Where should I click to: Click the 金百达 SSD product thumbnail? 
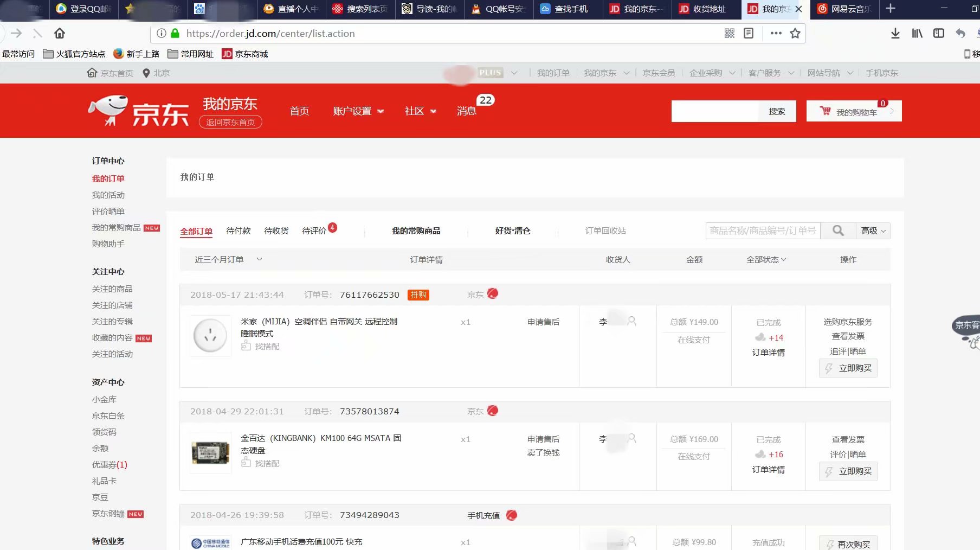210,453
